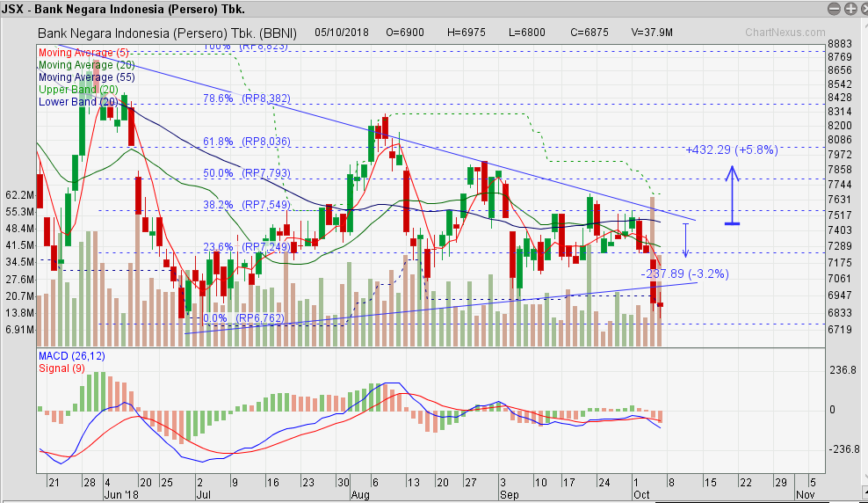
Task: Click the close price C=6875
Action: pos(590,33)
